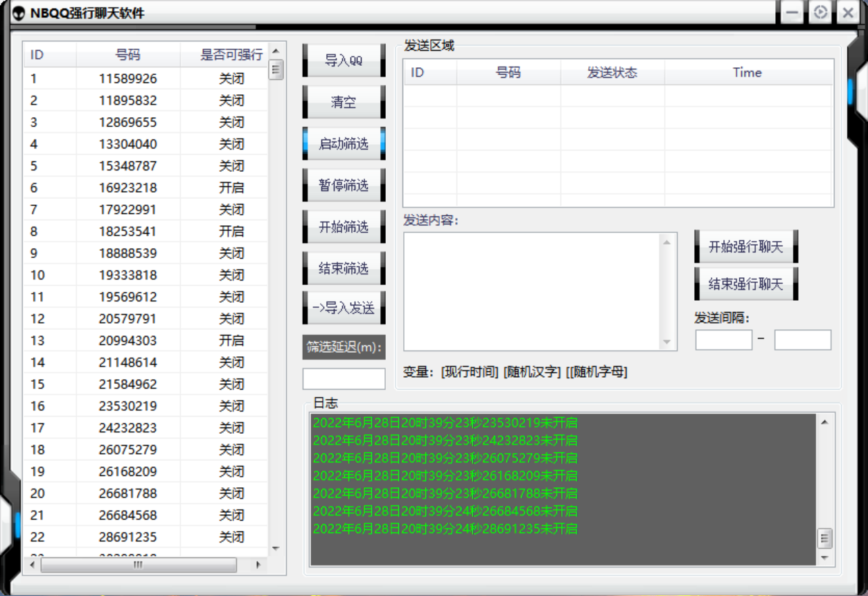Sort list by 是否可强行 column header
This screenshot has height=596, width=868.
point(231,55)
